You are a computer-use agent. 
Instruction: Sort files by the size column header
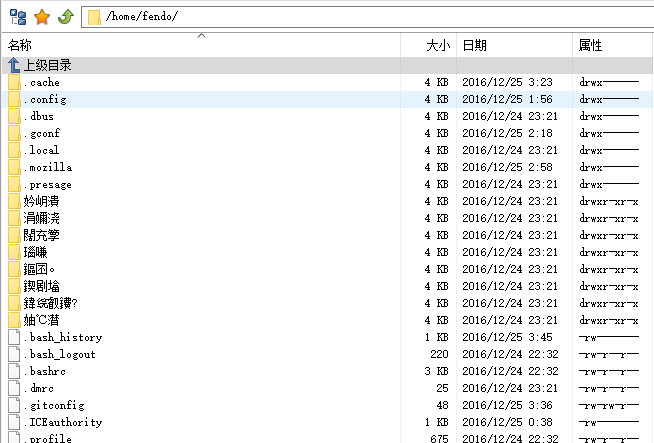click(x=438, y=45)
